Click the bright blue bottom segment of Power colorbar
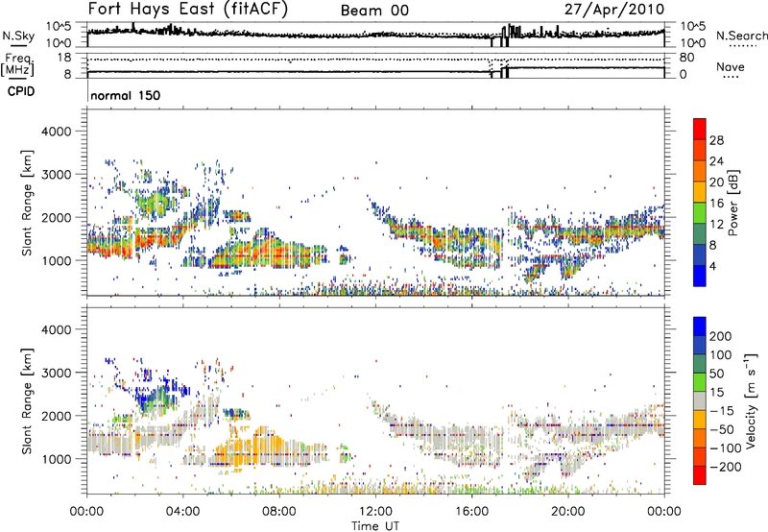The image size is (768, 532). tap(700, 276)
